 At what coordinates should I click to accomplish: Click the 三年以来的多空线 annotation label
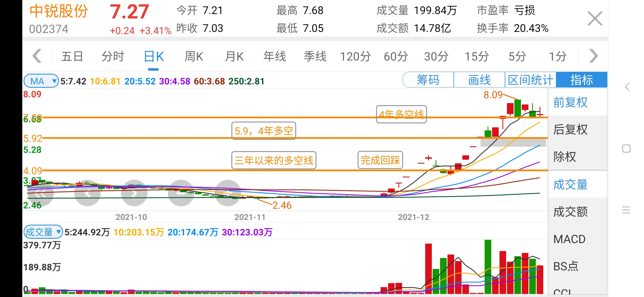(274, 160)
